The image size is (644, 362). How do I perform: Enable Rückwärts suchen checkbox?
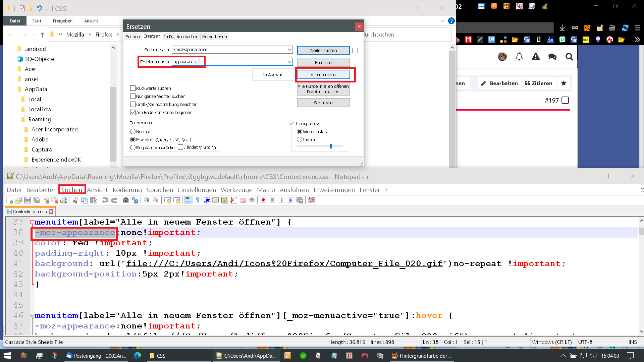[133, 88]
